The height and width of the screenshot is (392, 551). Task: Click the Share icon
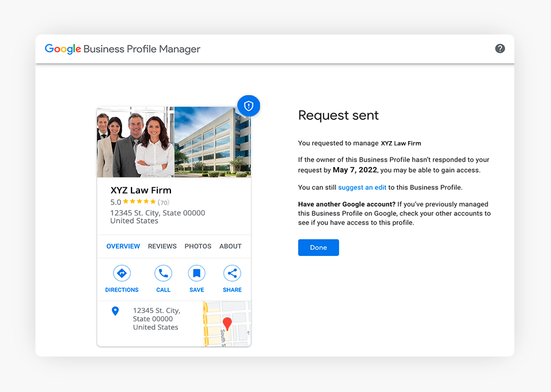coord(232,273)
